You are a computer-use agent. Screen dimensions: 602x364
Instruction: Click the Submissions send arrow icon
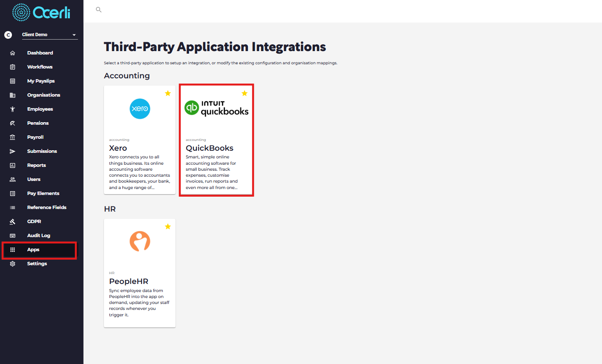tap(12, 151)
